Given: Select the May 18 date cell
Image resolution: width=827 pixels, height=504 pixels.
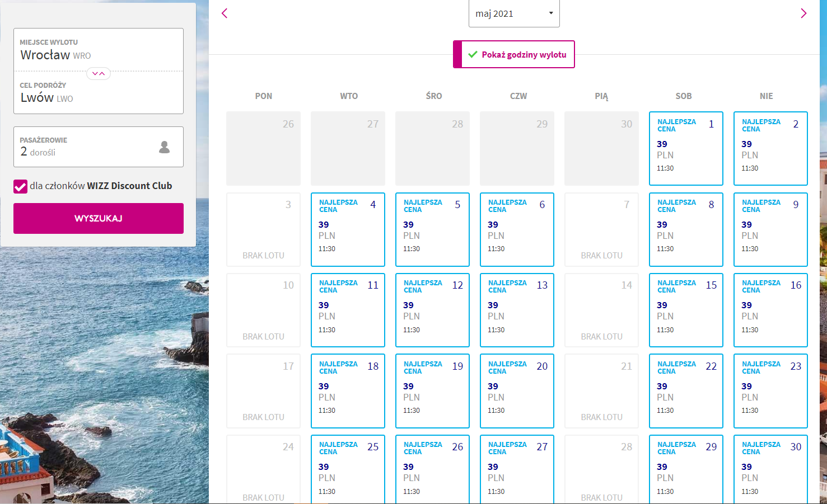Looking at the screenshot, I should point(348,391).
